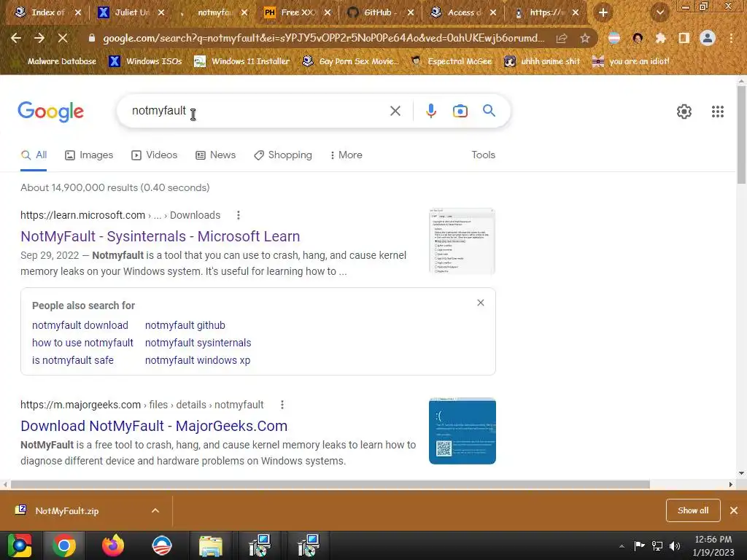The image size is (747, 560).
Task: Switch to the Shopping results tab
Action: [x=283, y=155]
